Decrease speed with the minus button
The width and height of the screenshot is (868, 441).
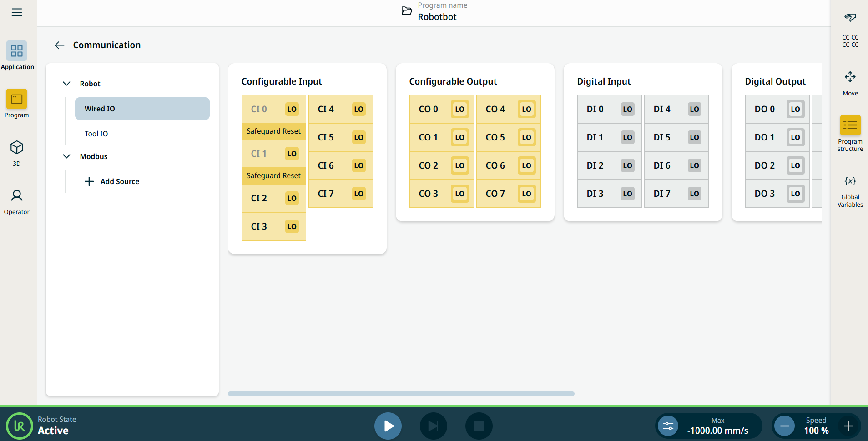(784, 426)
